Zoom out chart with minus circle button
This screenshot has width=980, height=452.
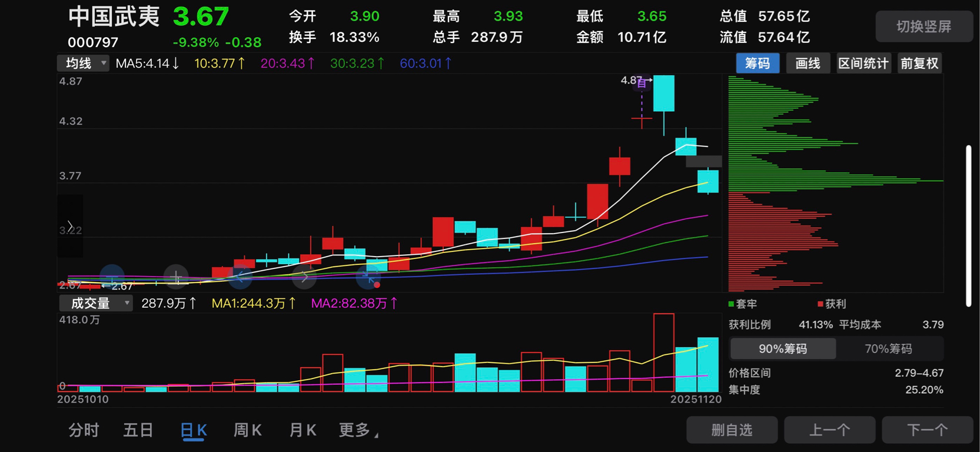tap(112, 277)
